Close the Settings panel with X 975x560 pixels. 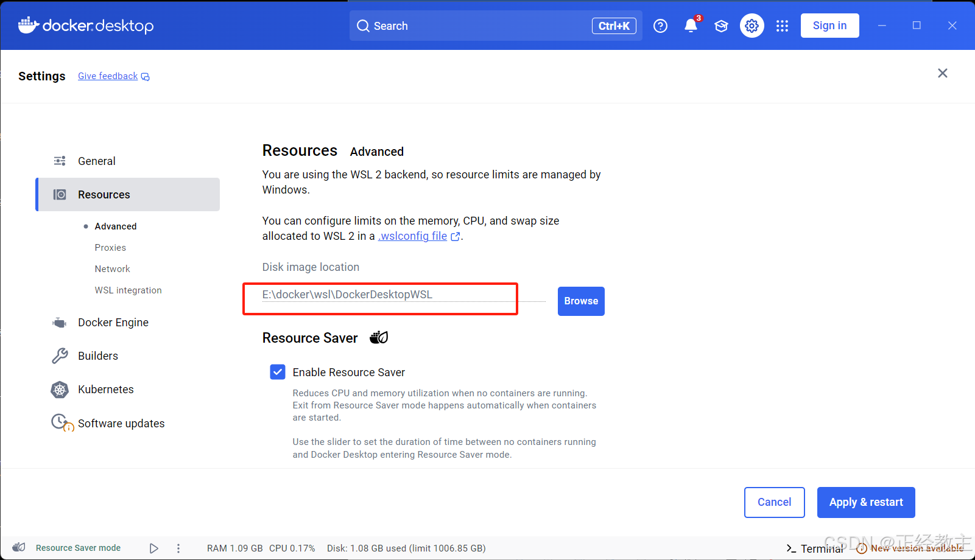tap(943, 73)
